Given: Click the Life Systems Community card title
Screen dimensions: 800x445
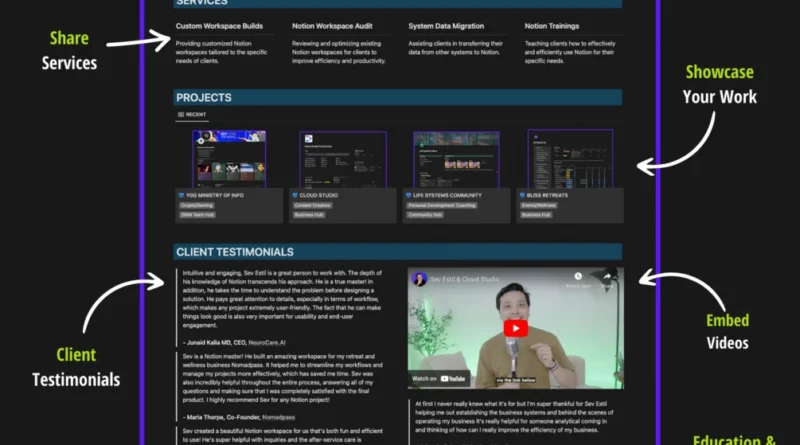Looking at the screenshot, I should pyautogui.click(x=447, y=195).
